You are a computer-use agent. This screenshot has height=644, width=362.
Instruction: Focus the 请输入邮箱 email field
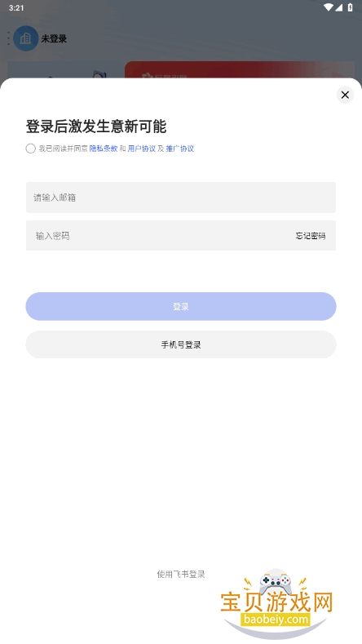click(181, 198)
